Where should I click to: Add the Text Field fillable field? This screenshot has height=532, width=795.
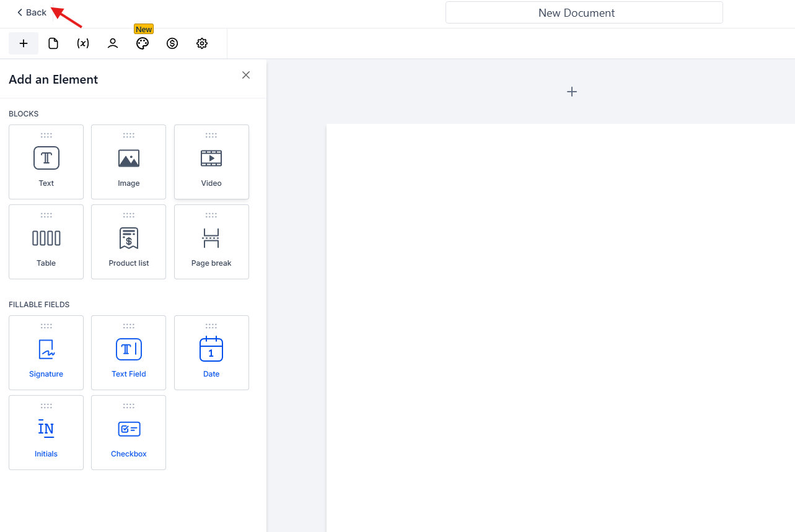[x=129, y=352]
